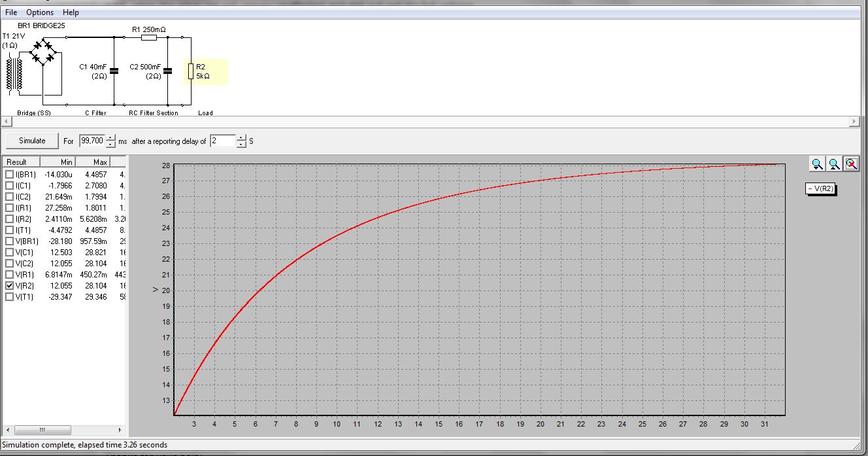Click the simulation duration field 99,700
Screen dimensions: 868x456
[x=92, y=141]
